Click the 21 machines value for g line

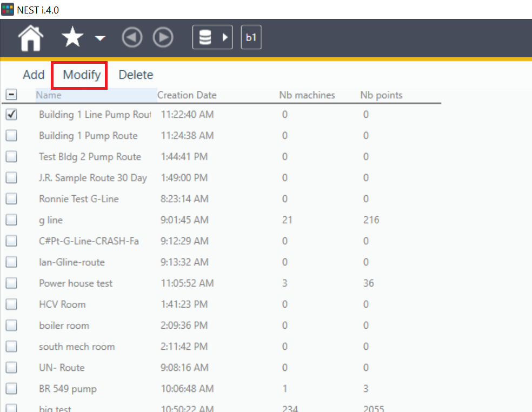(x=287, y=220)
